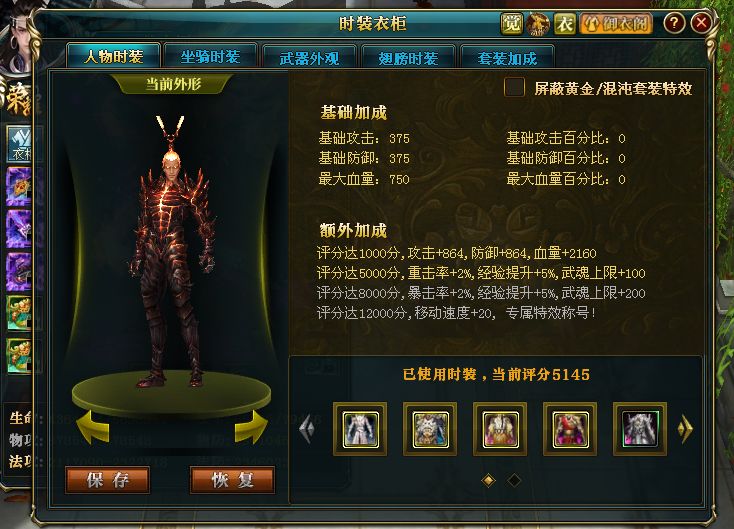Image resolution: width=734 pixels, height=529 pixels.
Task: Pick the blue-gold armored costume icon
Action: [430, 429]
